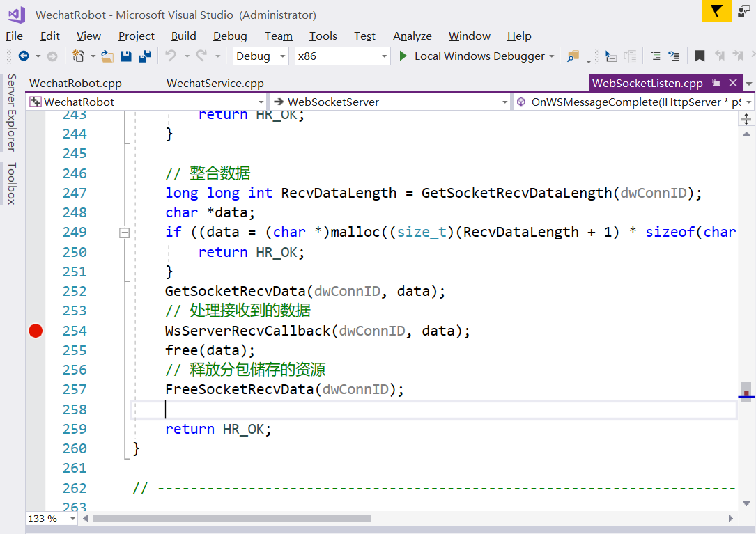The height and width of the screenshot is (534, 756).
Task: Open the Team menu
Action: click(279, 36)
